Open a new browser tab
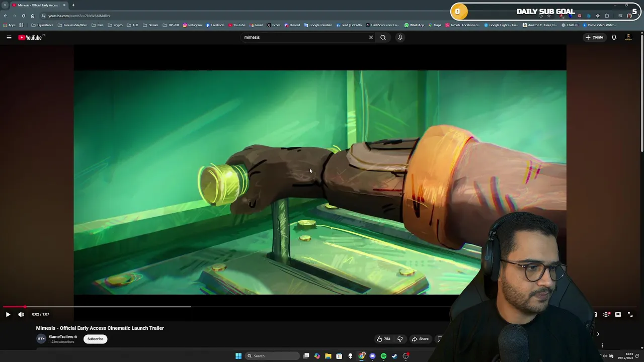The image size is (644, 362). pos(73,5)
